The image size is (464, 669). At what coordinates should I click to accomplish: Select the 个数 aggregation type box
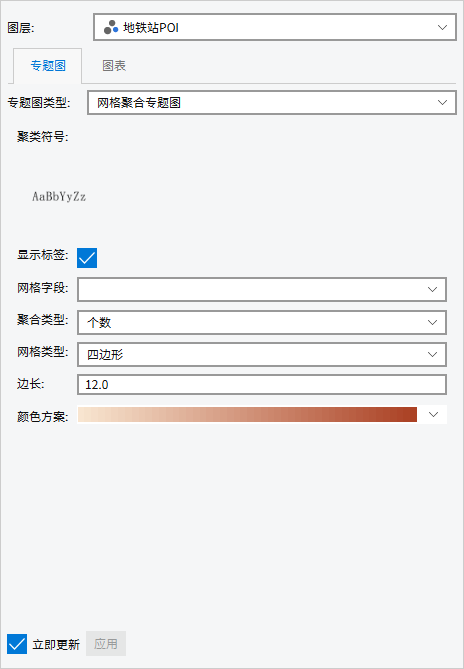click(x=262, y=322)
